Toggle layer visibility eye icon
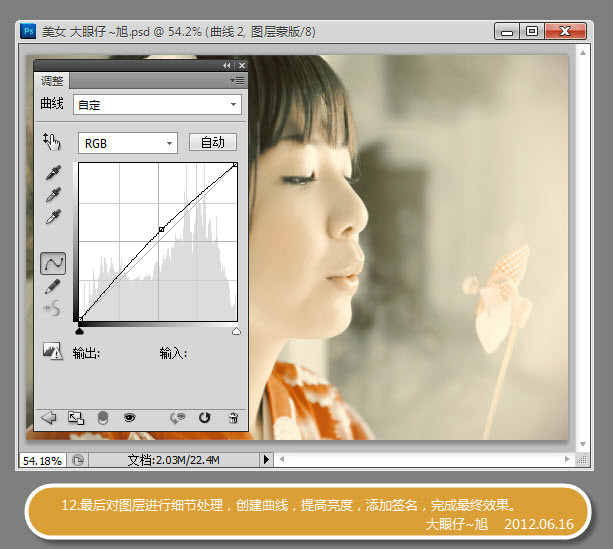The height and width of the screenshot is (549, 613). [x=129, y=418]
